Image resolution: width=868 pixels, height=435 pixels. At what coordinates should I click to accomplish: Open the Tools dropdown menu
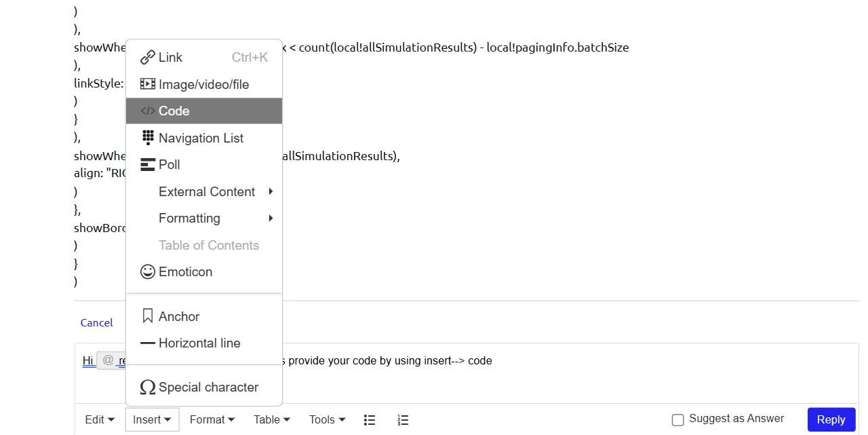[328, 420]
